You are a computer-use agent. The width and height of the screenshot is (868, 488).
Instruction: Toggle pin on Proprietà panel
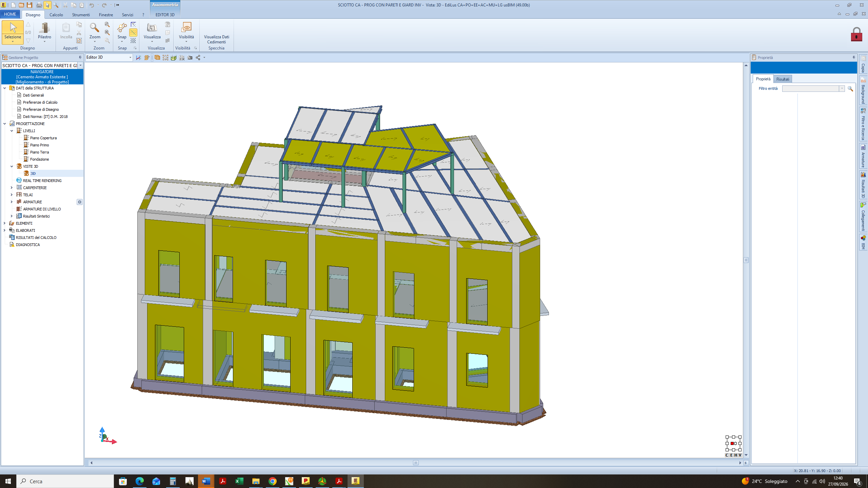854,58
